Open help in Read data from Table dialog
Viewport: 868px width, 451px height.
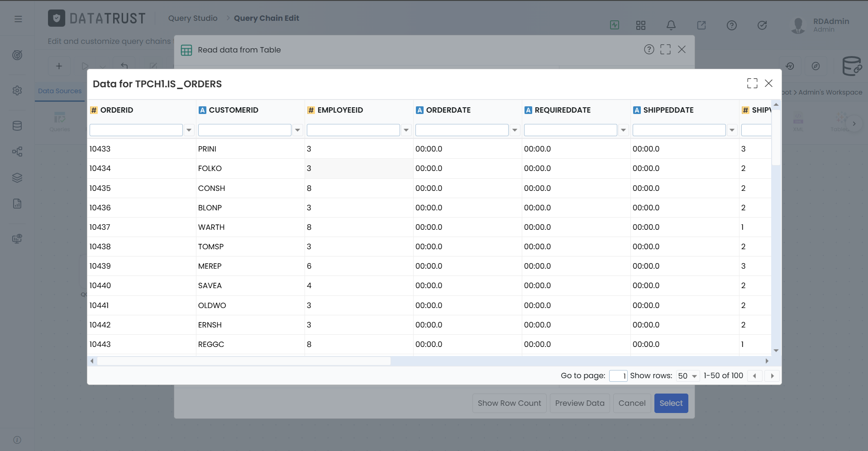[x=649, y=49]
